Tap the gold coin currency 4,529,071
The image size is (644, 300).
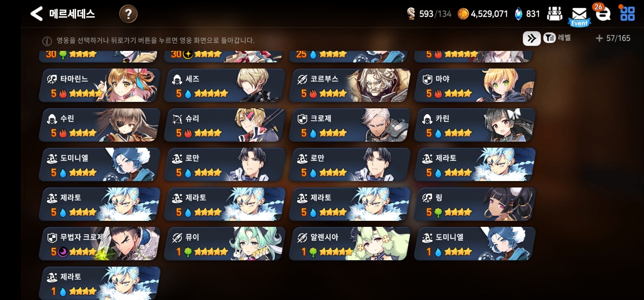[x=463, y=14]
